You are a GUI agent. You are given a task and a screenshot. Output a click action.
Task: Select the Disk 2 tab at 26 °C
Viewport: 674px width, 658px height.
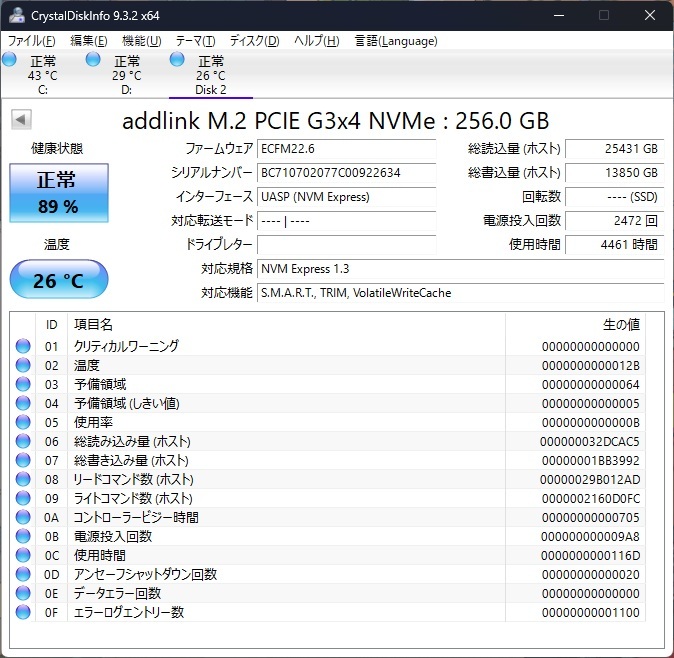[x=211, y=75]
